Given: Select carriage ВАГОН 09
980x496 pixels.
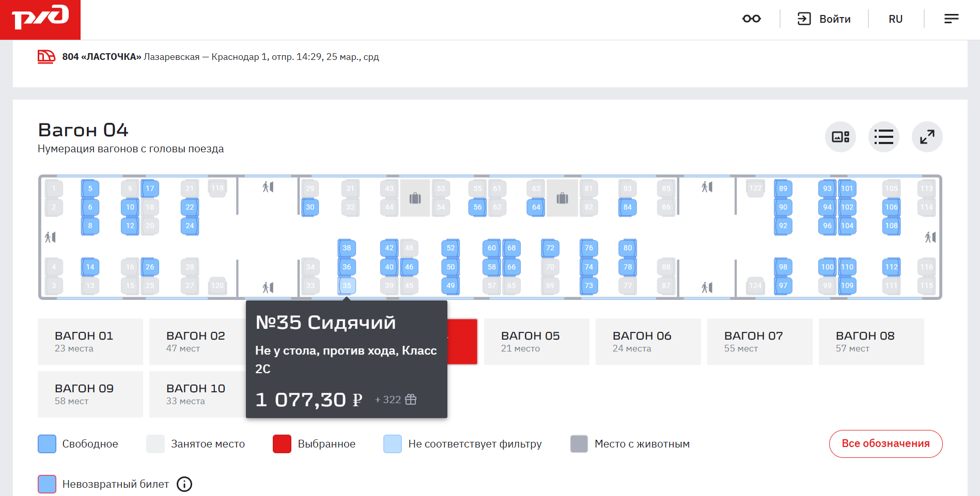Looking at the screenshot, I should click(x=90, y=394).
